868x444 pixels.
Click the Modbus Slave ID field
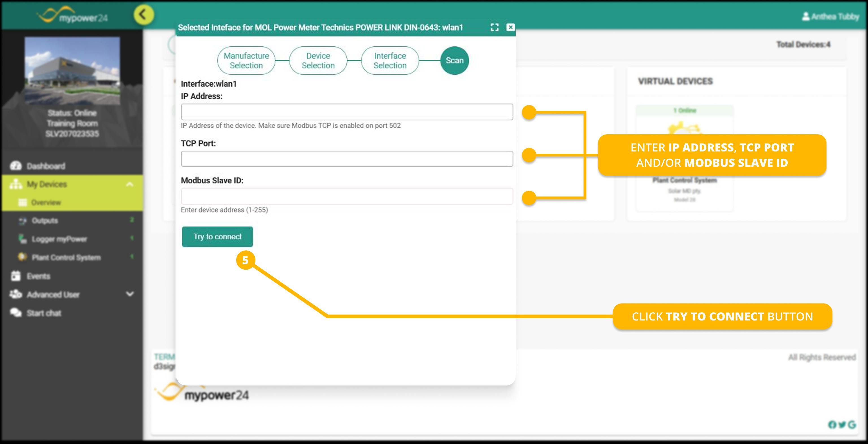coord(347,196)
